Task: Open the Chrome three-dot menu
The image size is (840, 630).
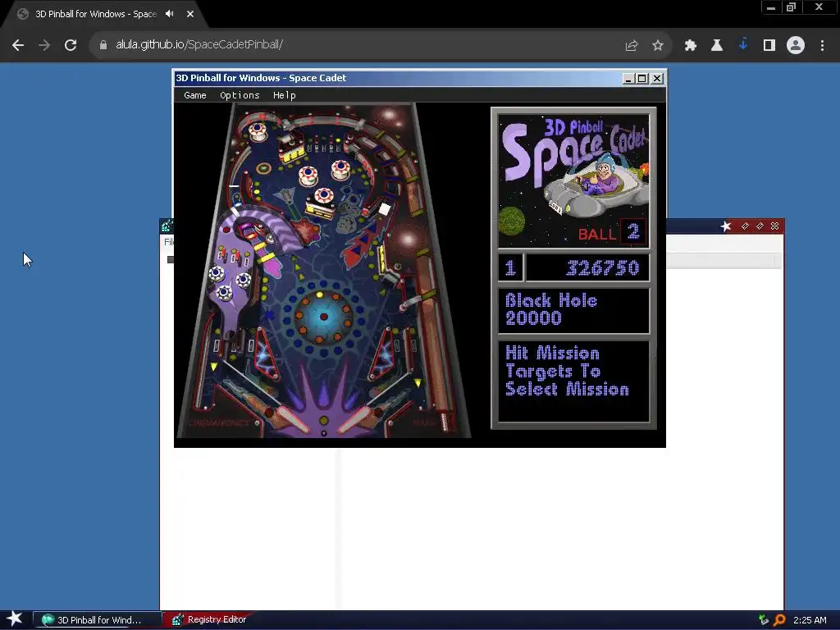Action: pos(822,46)
